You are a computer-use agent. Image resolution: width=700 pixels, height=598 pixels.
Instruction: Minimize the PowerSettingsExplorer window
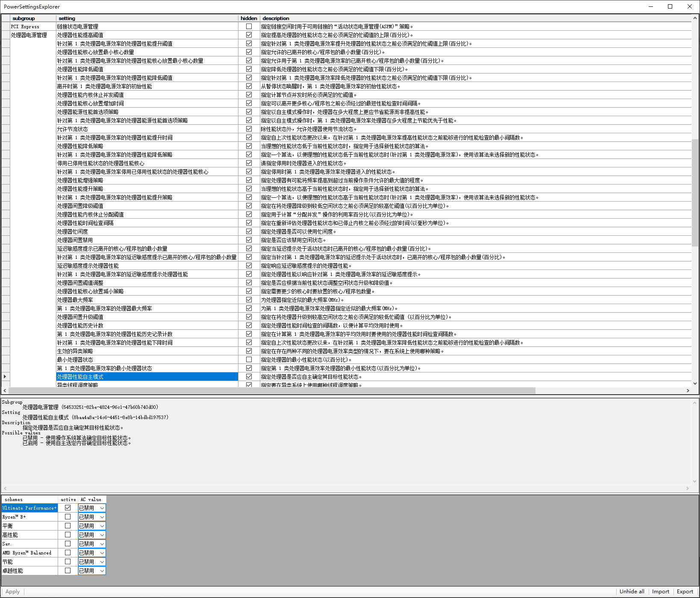(650, 6)
